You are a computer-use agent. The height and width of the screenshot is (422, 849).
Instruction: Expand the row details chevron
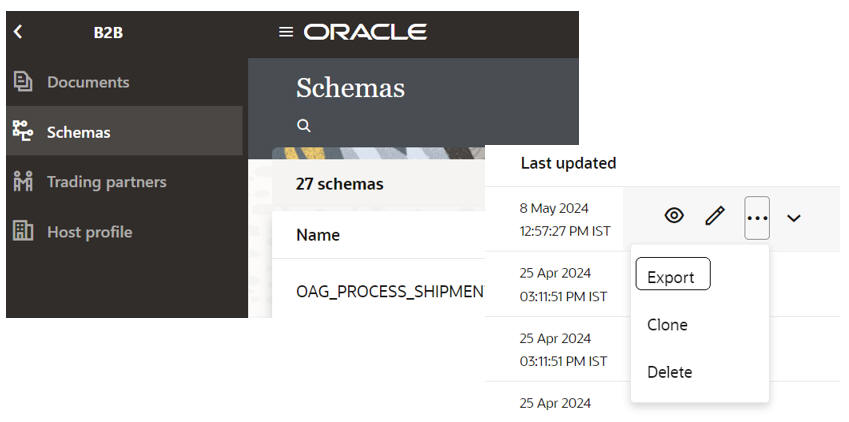click(x=794, y=217)
